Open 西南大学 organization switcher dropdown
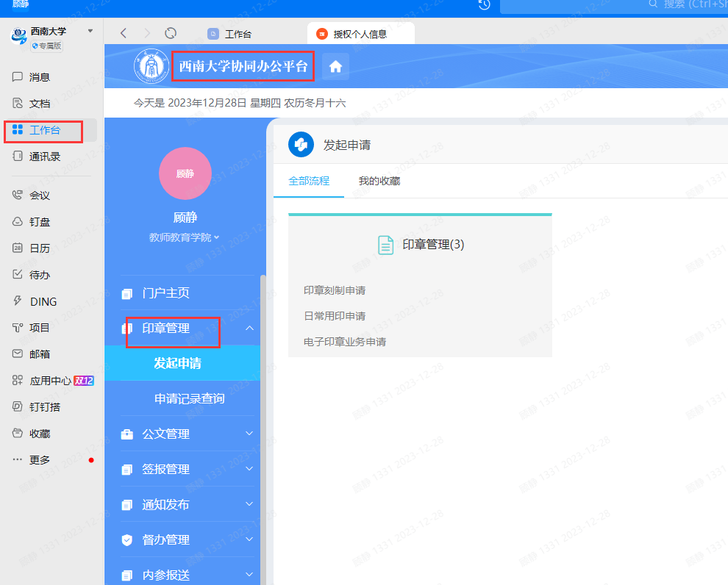The image size is (728, 585). pyautogui.click(x=90, y=31)
